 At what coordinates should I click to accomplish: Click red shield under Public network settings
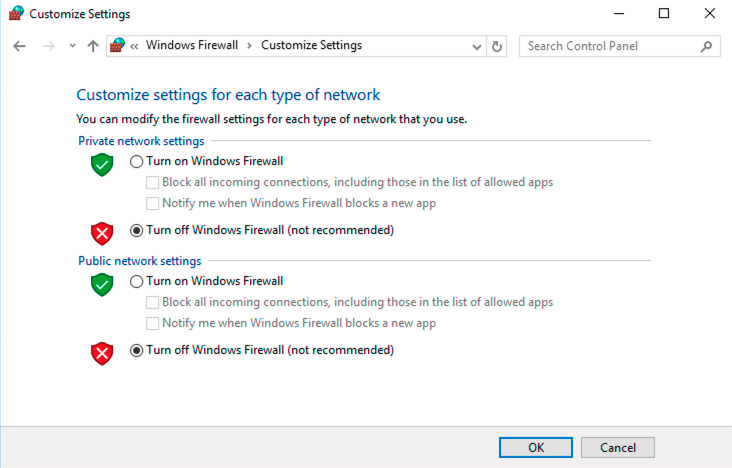(102, 354)
